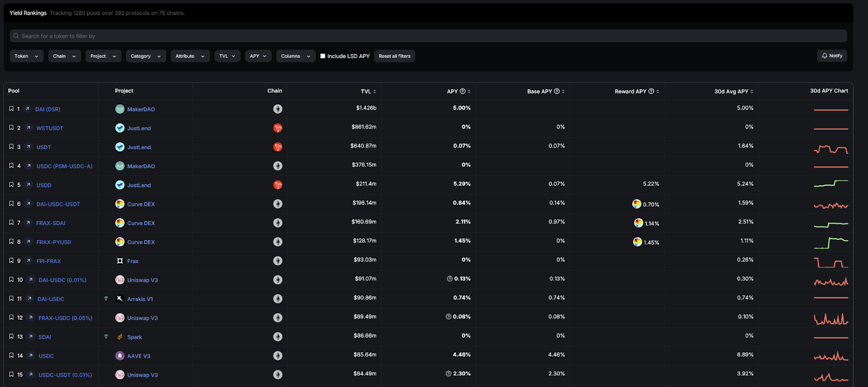This screenshot has width=868, height=387.
Task: Open the JustLend project link in USDT row
Action: 139,147
